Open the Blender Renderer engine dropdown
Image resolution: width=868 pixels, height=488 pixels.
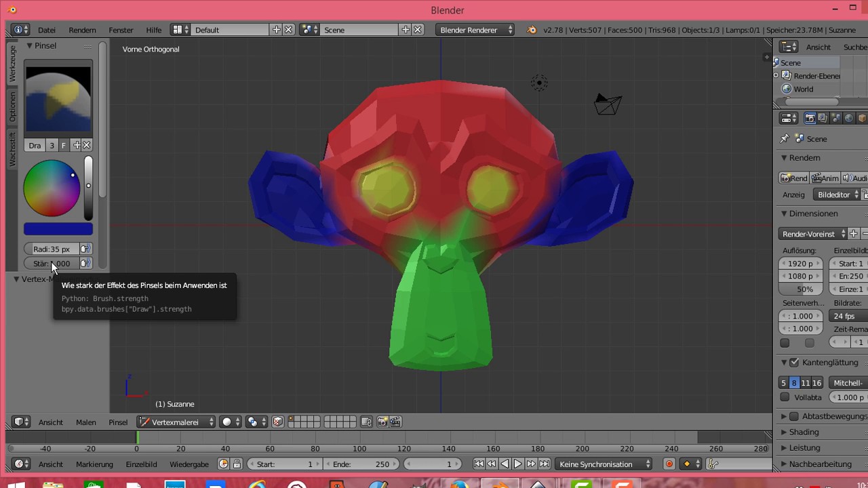pyautogui.click(x=474, y=30)
